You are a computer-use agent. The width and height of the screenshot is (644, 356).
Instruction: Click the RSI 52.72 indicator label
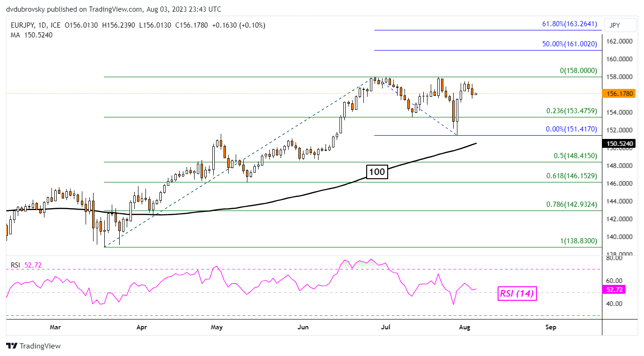tap(27, 265)
